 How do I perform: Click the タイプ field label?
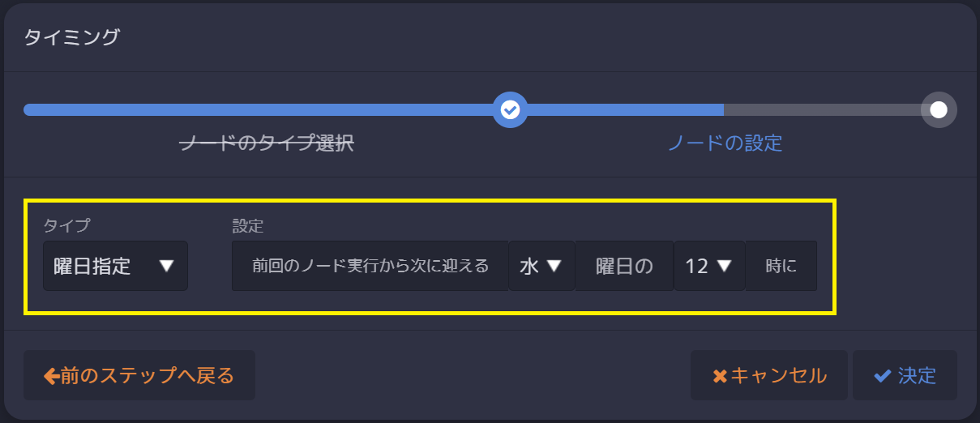(x=66, y=225)
